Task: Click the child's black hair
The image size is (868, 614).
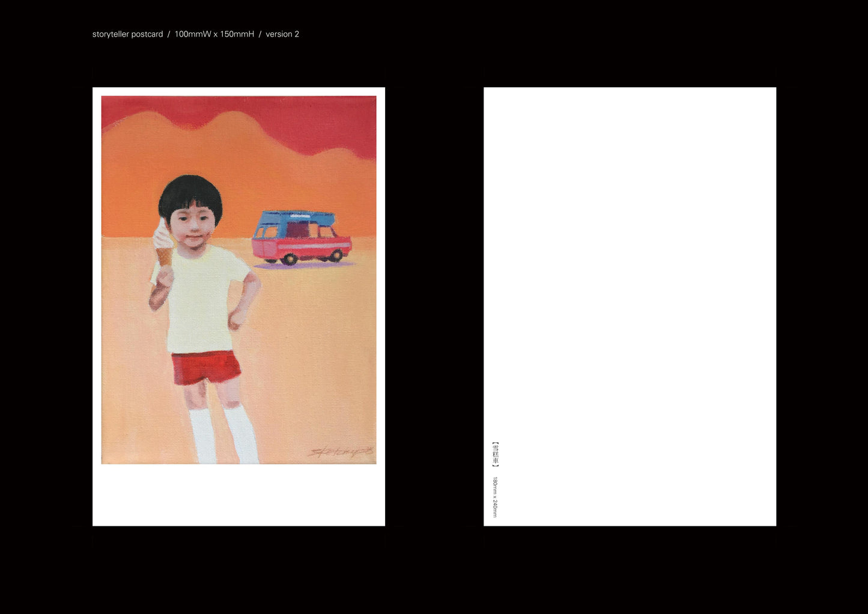Action: coord(189,192)
